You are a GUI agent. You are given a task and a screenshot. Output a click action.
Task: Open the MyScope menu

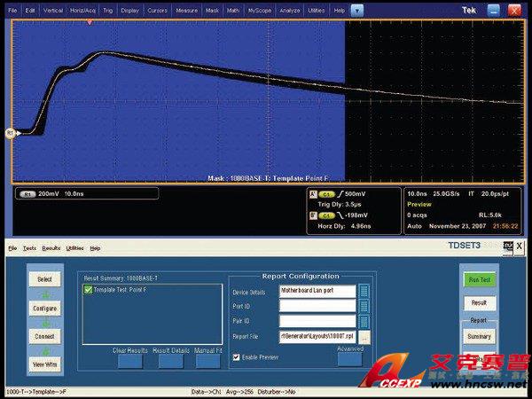260,10
